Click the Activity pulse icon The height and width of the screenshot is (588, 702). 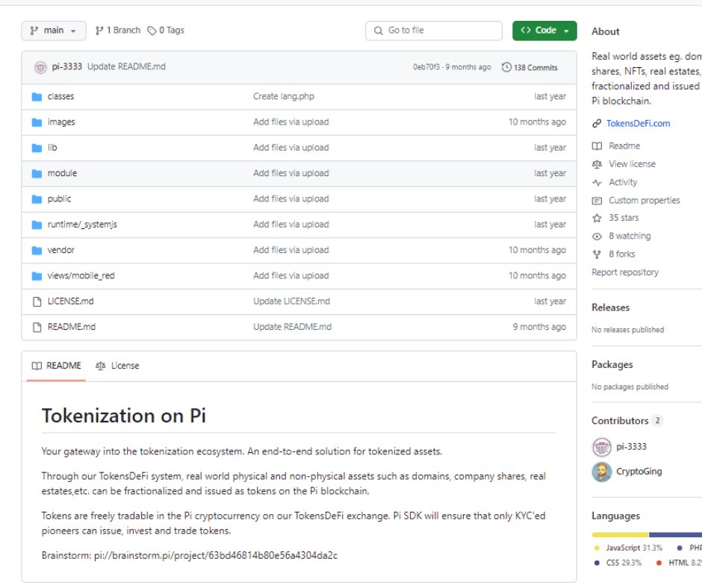pos(597,183)
